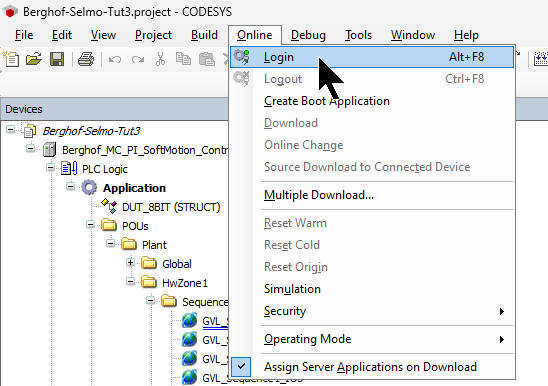
Task: Click the New File toolbar icon
Action: point(11,59)
